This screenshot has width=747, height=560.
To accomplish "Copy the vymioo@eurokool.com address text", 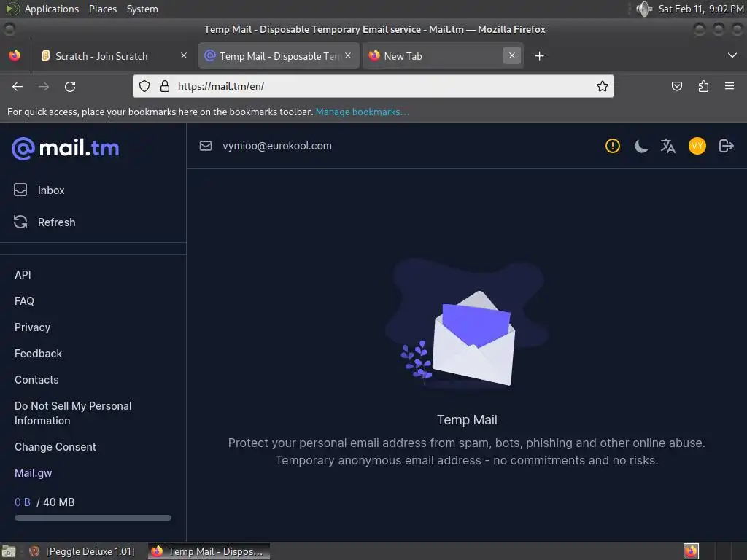I will tap(276, 146).
